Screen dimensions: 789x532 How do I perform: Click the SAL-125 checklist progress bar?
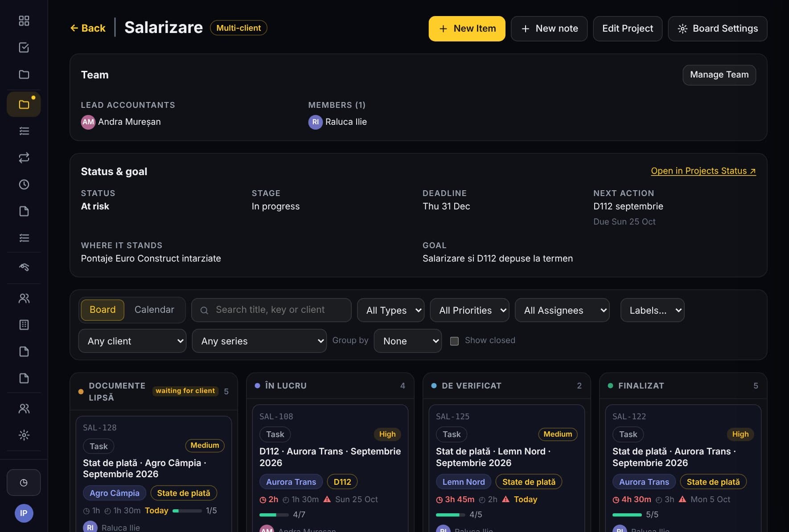point(451,515)
